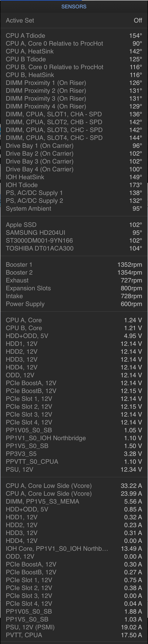Select DIMM, PP1V5_S3_MEMA current row
The height and width of the screenshot is (644, 148).
point(74,501)
